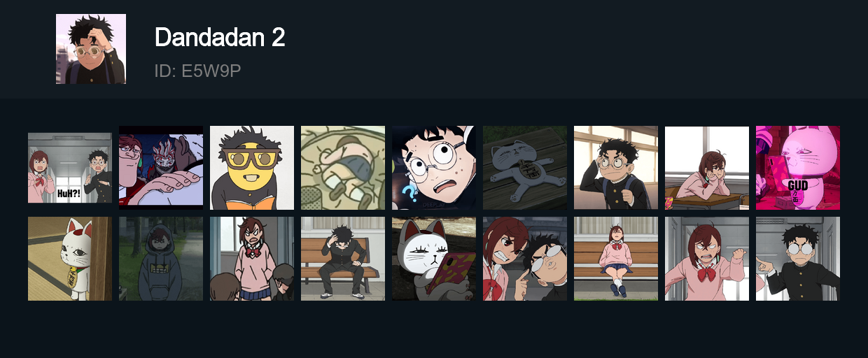Choose the boy in glasses pointing left sticker

[x=798, y=259]
